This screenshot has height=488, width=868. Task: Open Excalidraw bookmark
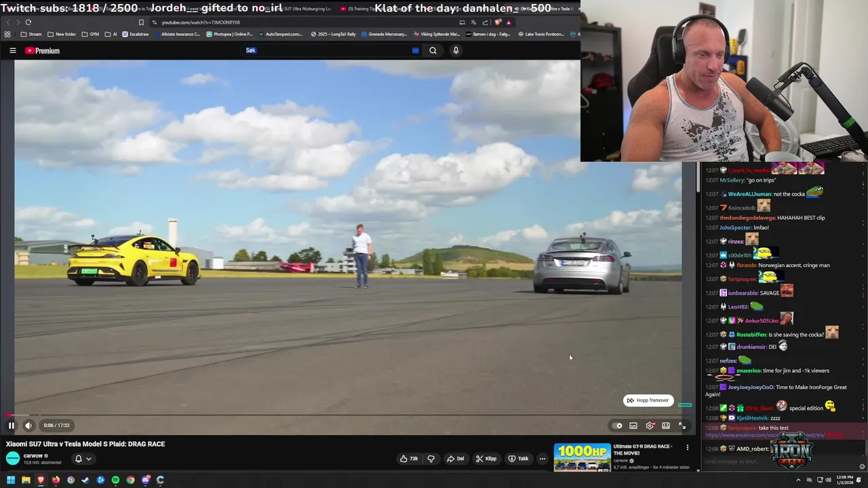coord(135,34)
